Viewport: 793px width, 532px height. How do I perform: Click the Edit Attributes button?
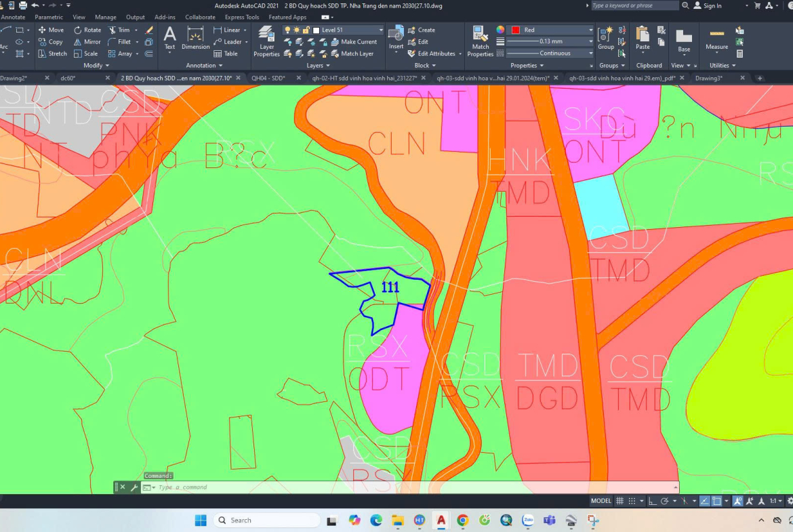pyautogui.click(x=434, y=54)
